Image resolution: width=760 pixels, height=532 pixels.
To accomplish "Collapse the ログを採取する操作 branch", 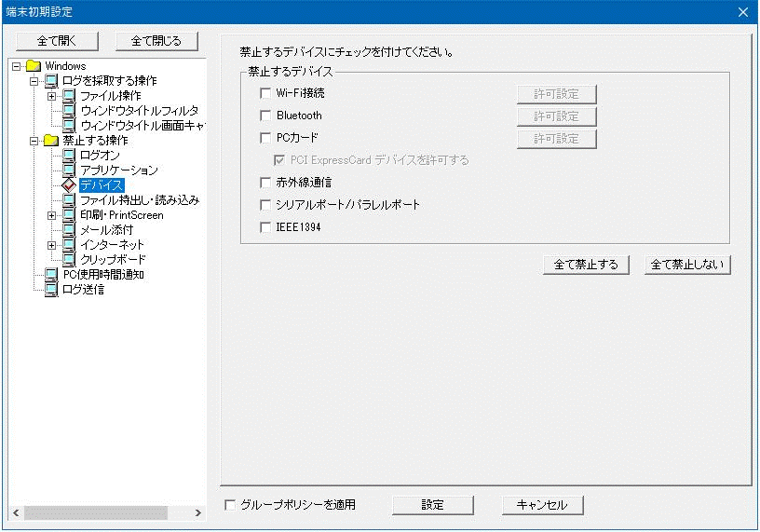I will click(34, 81).
